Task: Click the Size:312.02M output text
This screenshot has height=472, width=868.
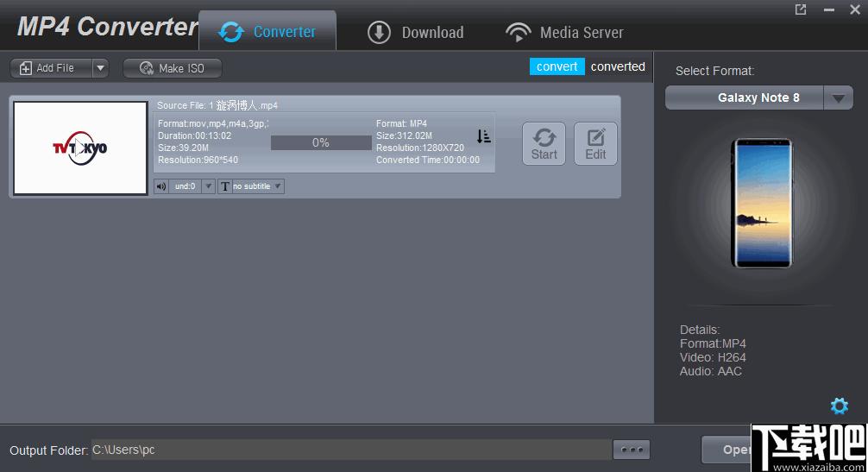Action: coord(404,135)
